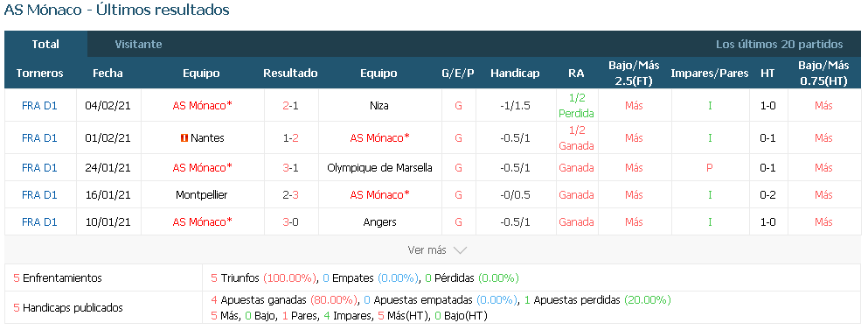Open the Olympique de Marsella team link
Viewport: 868px width, 330px height.
pyautogui.click(x=379, y=167)
